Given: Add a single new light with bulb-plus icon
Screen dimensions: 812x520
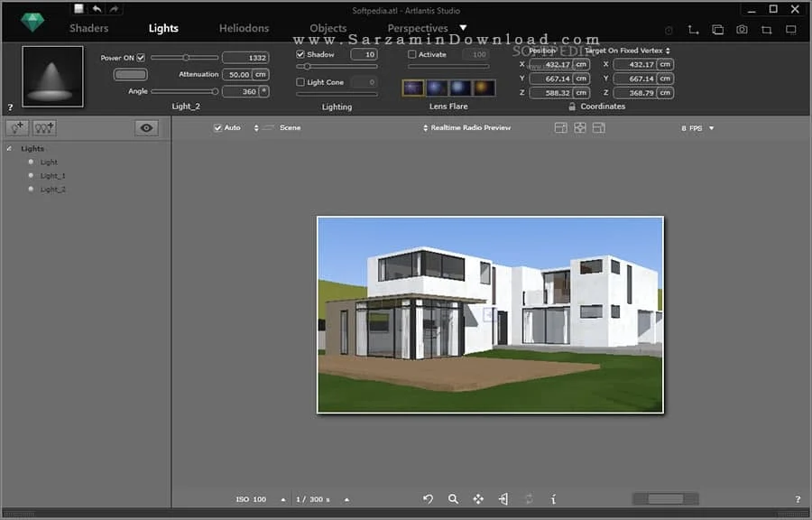Looking at the screenshot, I should point(17,128).
